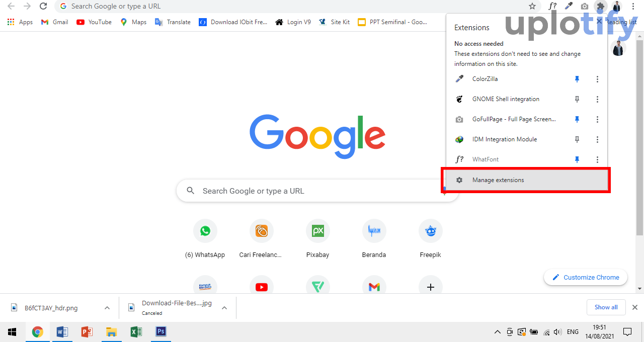
Task: Open the Freepik shortcut tile
Action: point(431,239)
